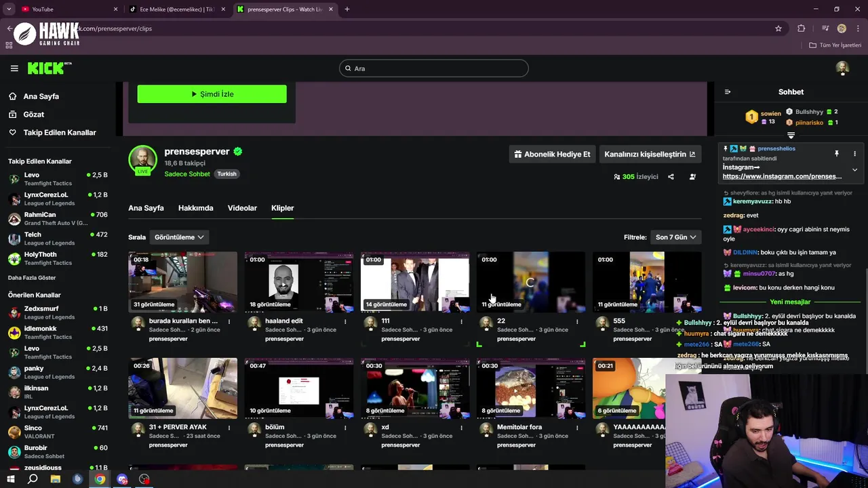Switch to Chrome in the taskbar
This screenshot has width=868, height=488.
click(x=100, y=479)
